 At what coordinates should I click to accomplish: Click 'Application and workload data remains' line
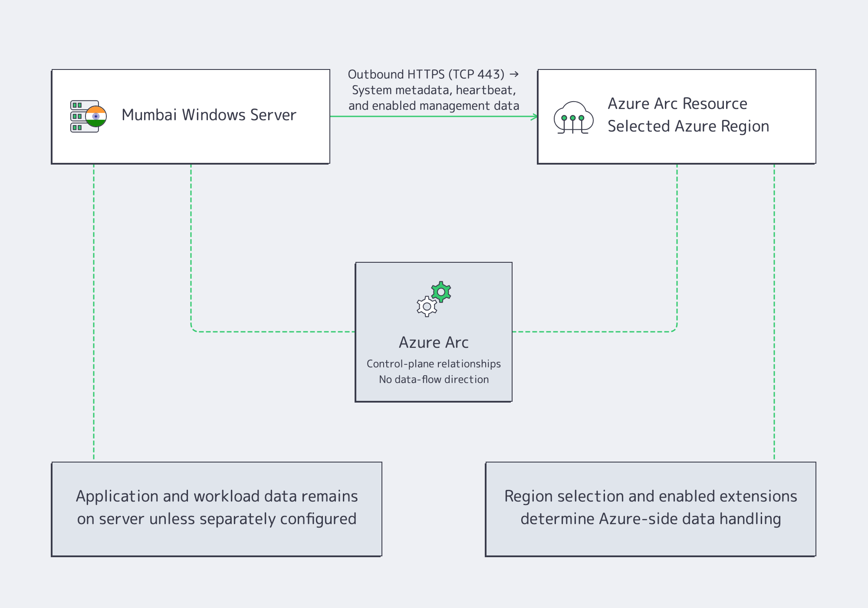click(x=217, y=496)
